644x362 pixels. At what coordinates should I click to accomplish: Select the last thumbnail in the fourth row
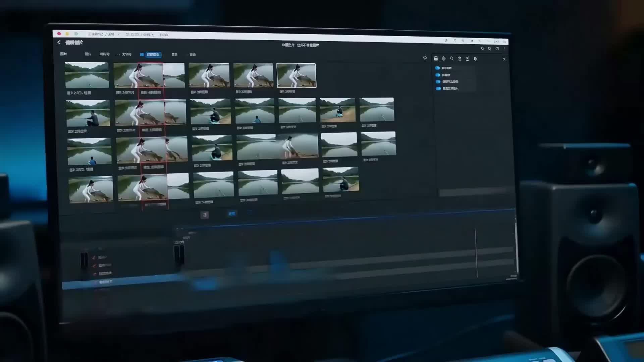point(341,179)
